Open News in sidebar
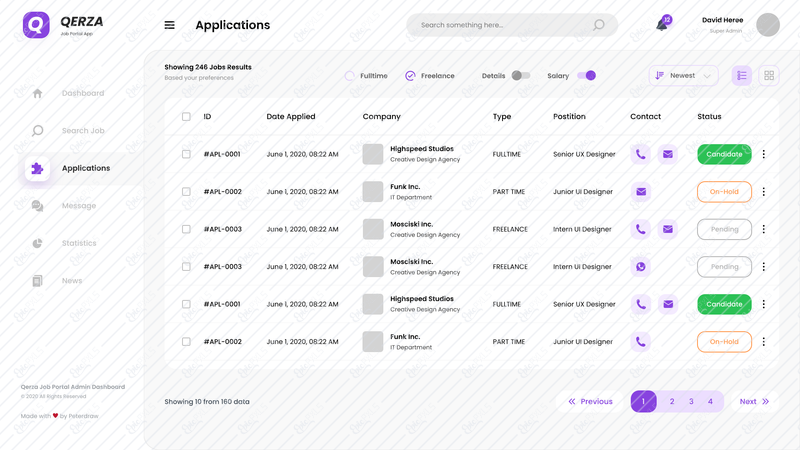Viewport: 800px width, 450px height. (72, 281)
